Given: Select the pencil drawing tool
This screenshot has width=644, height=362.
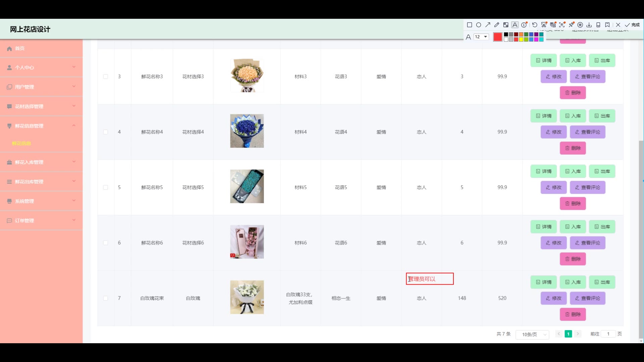Looking at the screenshot, I should coord(497,25).
